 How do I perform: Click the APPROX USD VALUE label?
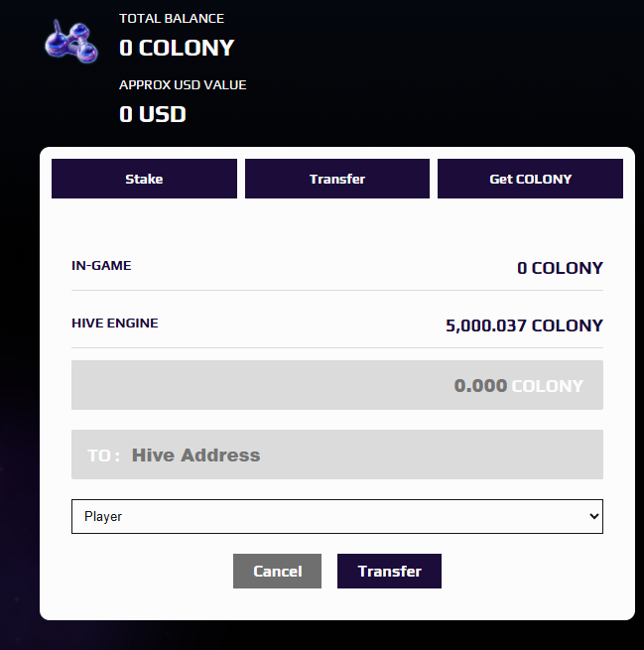pyautogui.click(x=183, y=85)
